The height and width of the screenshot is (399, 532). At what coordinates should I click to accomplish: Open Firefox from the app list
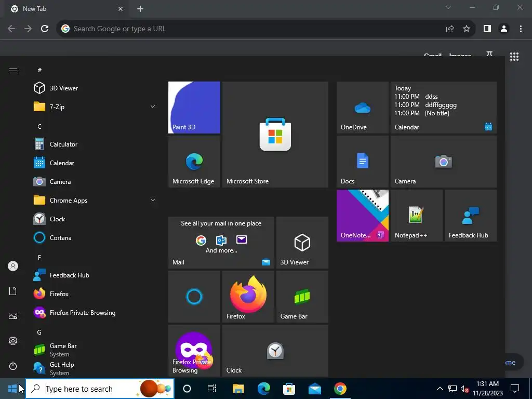pyautogui.click(x=95, y=294)
